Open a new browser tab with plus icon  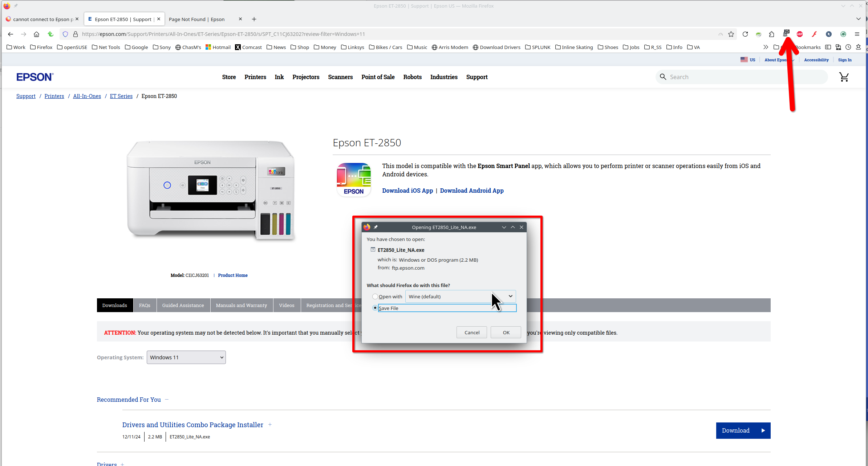[254, 19]
